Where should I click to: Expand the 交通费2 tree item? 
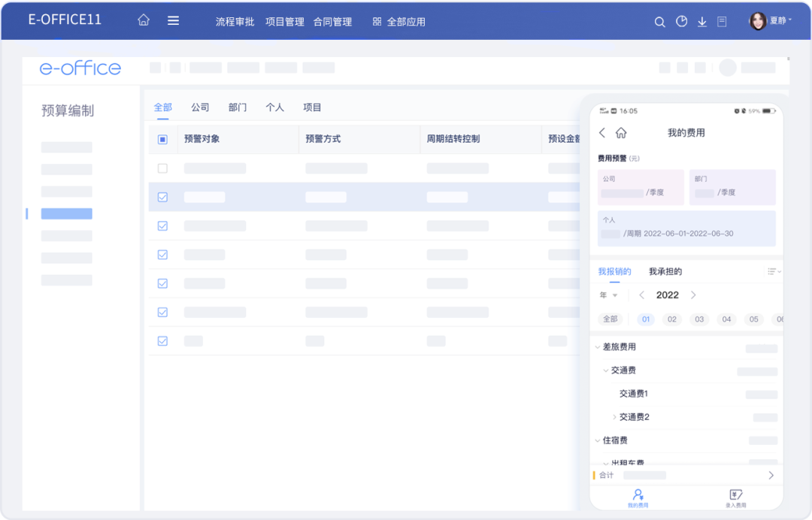[x=614, y=417]
